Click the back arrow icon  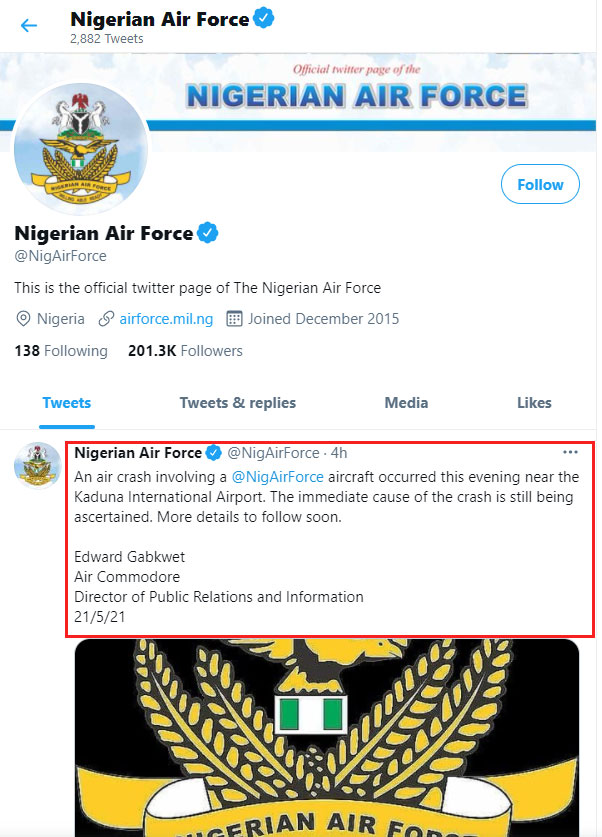(29, 26)
